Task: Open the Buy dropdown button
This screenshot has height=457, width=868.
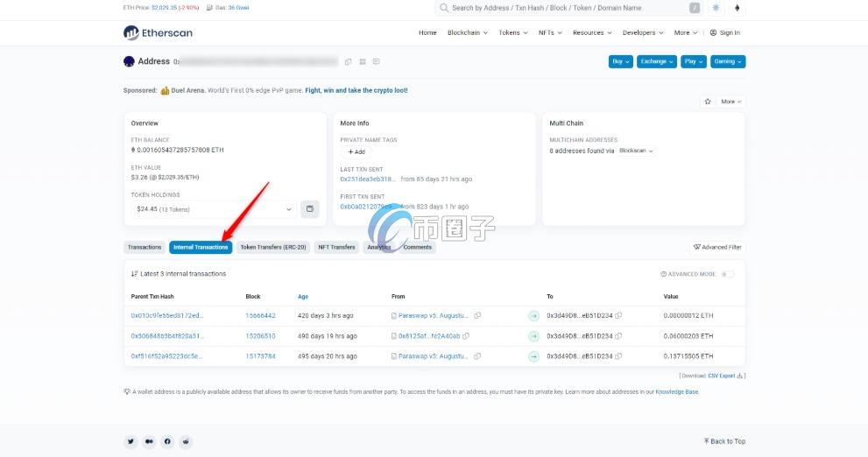Action: (x=620, y=61)
